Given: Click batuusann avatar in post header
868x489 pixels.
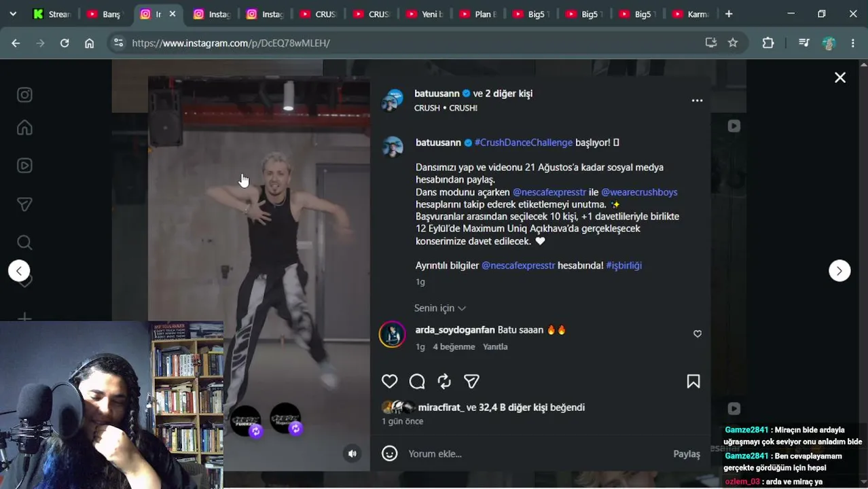Looking at the screenshot, I should [392, 101].
